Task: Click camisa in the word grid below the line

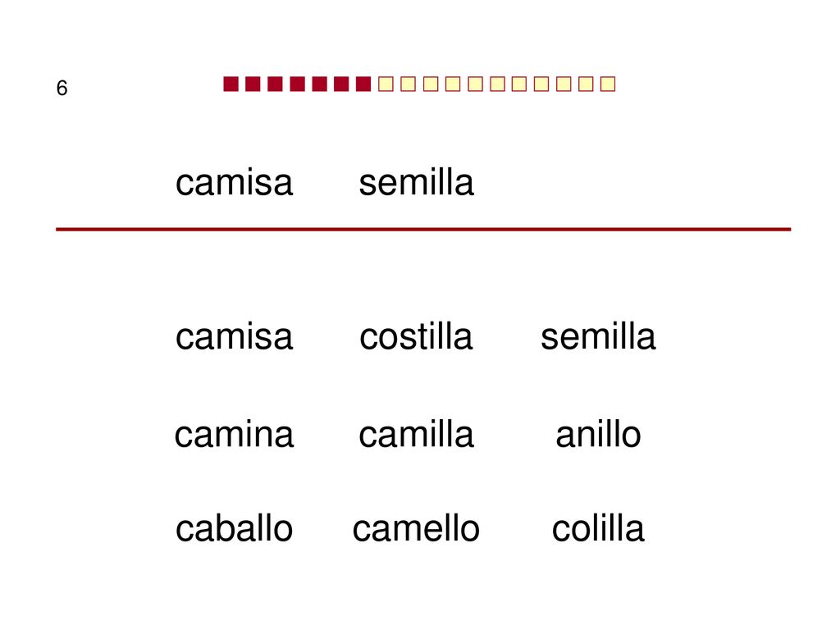Action: (x=234, y=336)
